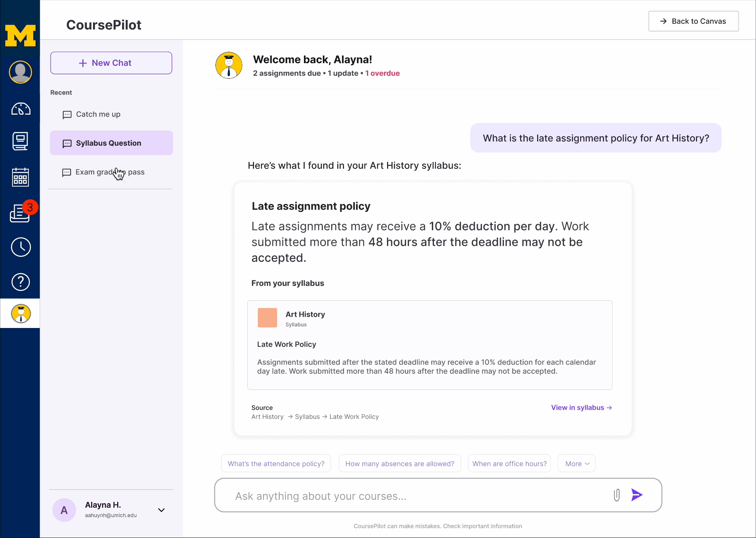Click the University of Michigan M logo
The width and height of the screenshot is (756, 538).
coord(20,36)
